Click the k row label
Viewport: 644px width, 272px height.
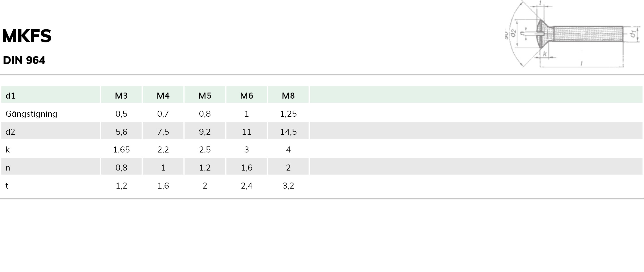[x=8, y=150]
